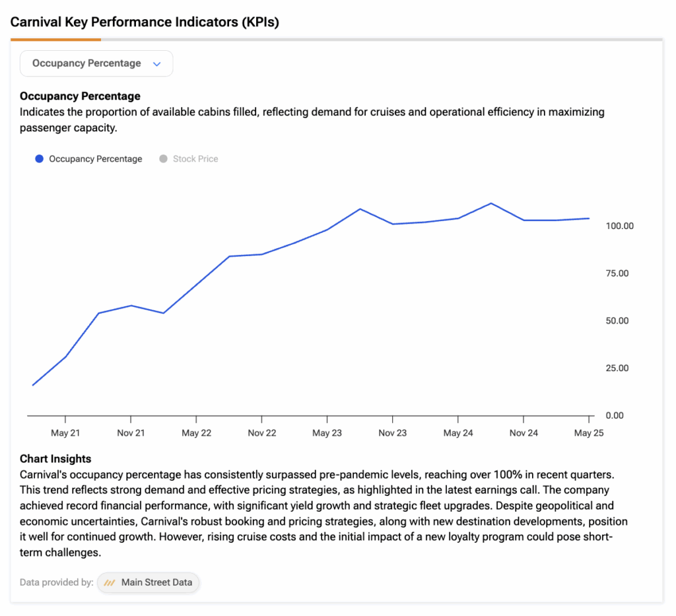Click the Carnival Key Performance Indicators title
This screenshot has width=676, height=616.
[145, 22]
